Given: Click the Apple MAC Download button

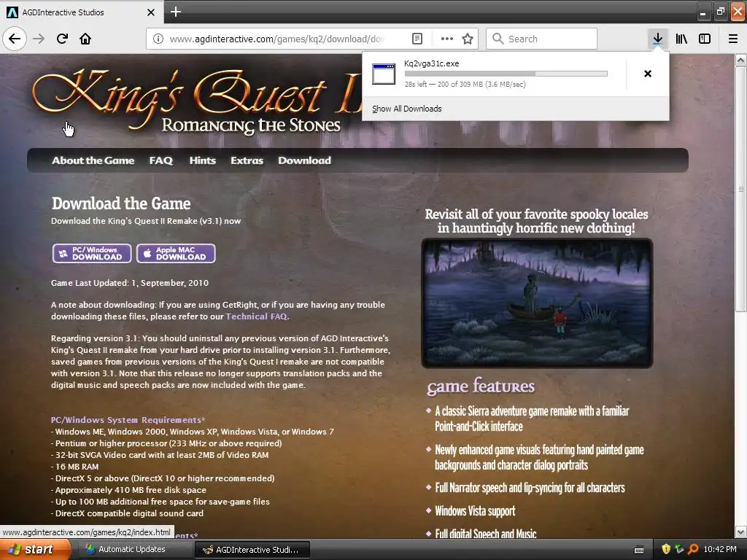Looking at the screenshot, I should (x=176, y=253).
